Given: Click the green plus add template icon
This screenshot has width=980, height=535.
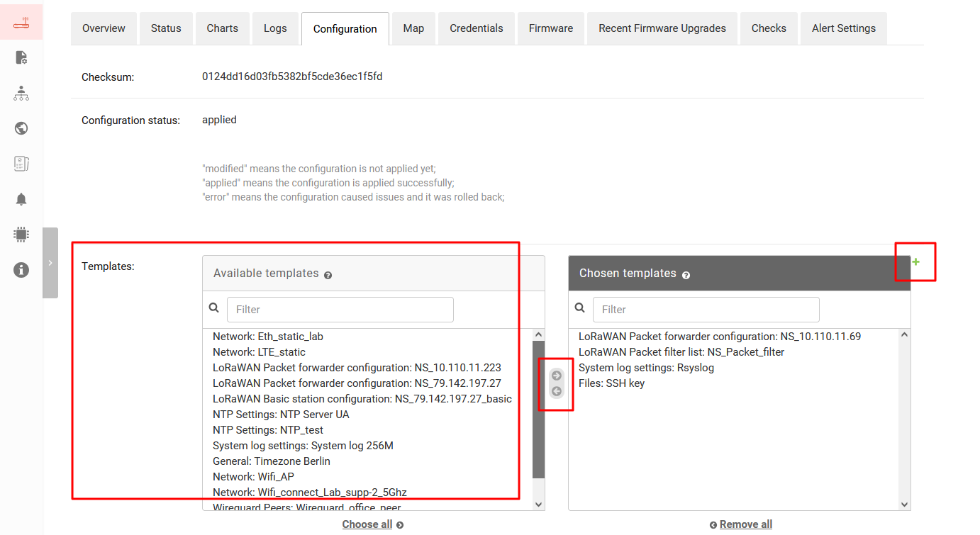Looking at the screenshot, I should [915, 262].
